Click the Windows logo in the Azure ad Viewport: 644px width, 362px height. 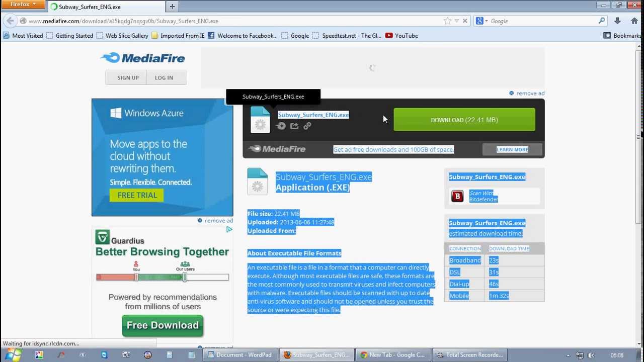click(116, 113)
